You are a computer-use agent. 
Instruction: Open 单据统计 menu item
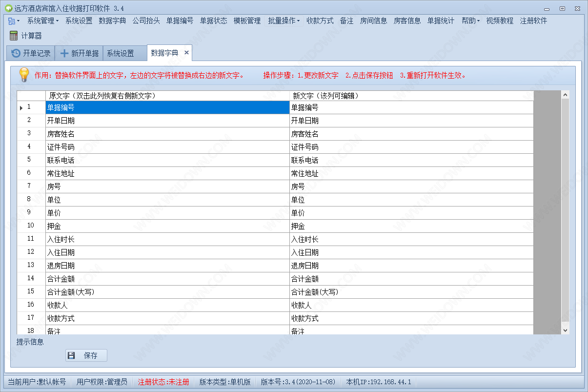(x=441, y=21)
